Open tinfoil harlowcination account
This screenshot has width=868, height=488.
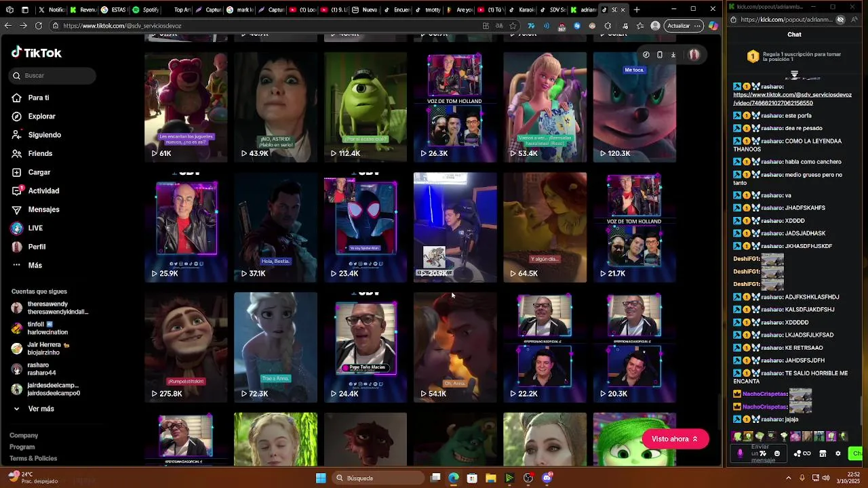click(x=47, y=328)
